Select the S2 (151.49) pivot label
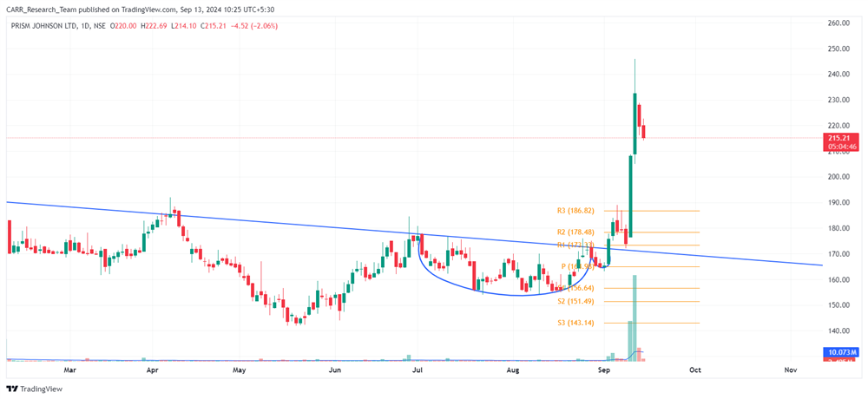The height and width of the screenshot is (399, 868). (575, 301)
